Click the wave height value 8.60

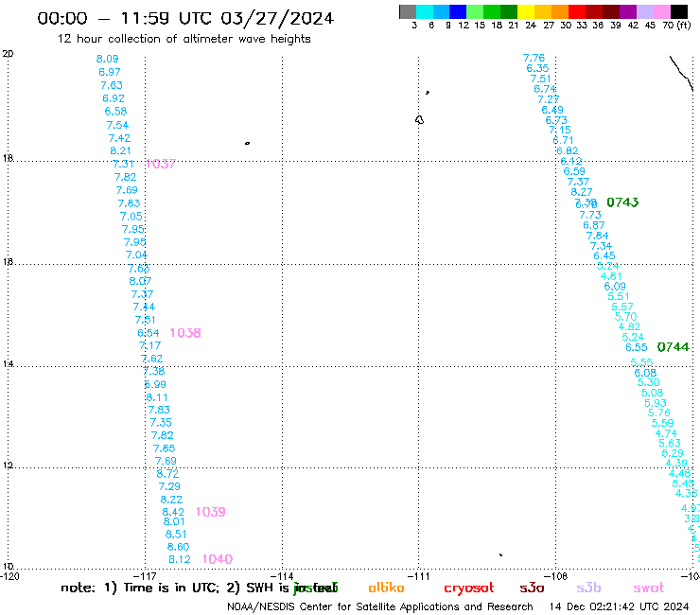click(178, 547)
